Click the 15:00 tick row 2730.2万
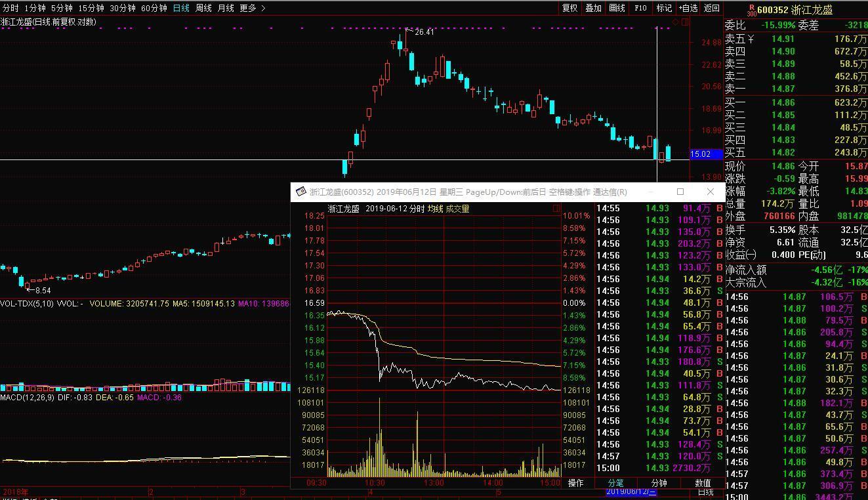 (x=659, y=468)
